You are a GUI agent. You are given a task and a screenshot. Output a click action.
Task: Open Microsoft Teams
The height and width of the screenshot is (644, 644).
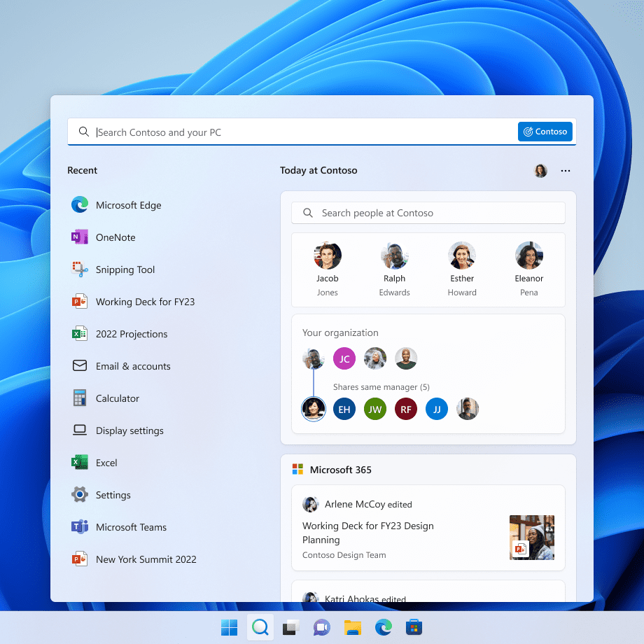[x=129, y=527]
